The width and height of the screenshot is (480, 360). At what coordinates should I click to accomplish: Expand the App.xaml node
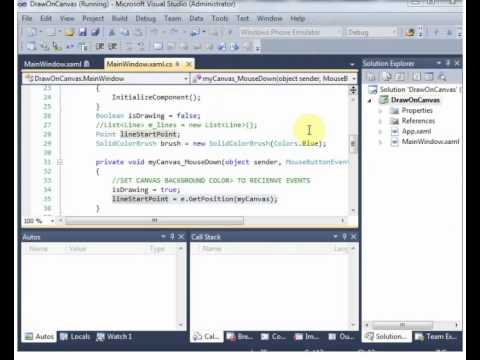[380, 132]
